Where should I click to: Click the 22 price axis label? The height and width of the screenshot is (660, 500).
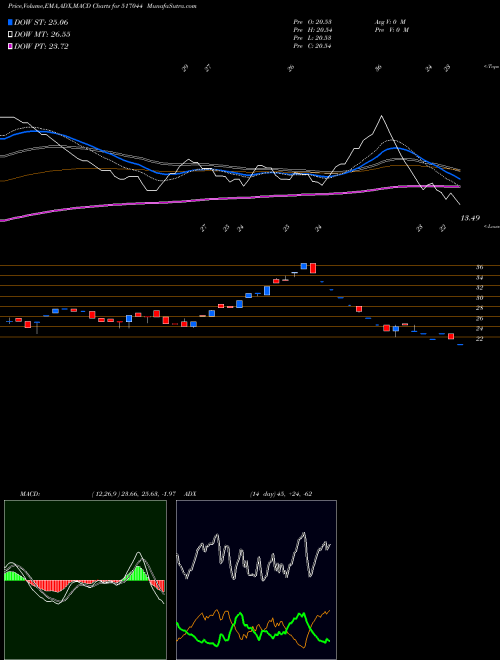tap(479, 338)
